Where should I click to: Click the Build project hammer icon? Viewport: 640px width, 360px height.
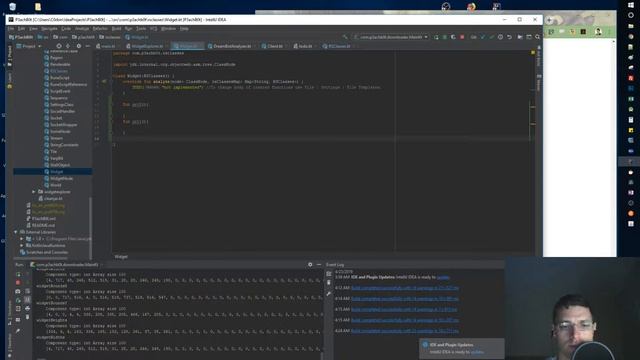tap(345, 37)
